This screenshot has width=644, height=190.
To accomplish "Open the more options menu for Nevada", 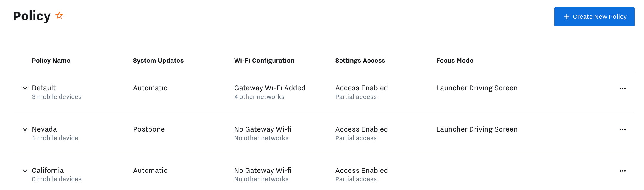I will point(623,129).
